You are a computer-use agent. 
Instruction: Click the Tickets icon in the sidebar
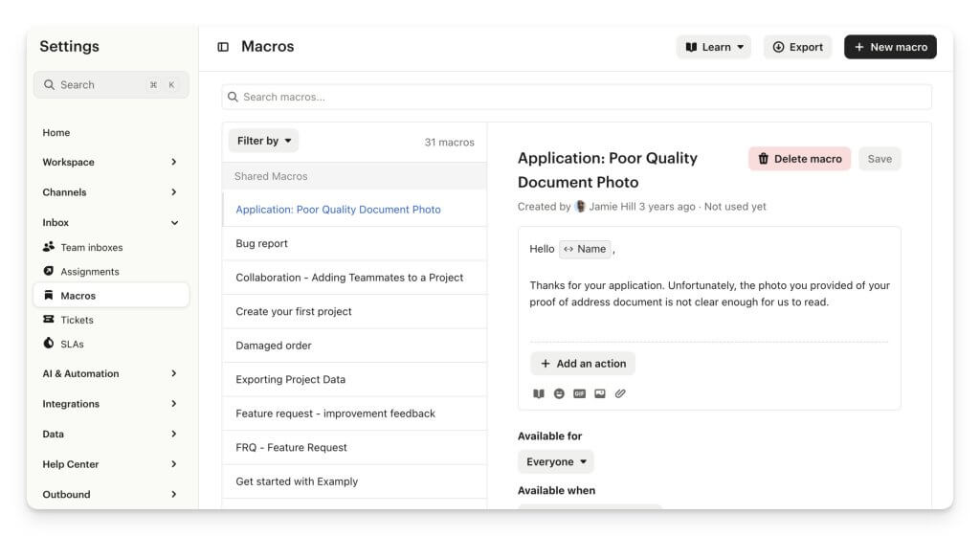(x=49, y=320)
